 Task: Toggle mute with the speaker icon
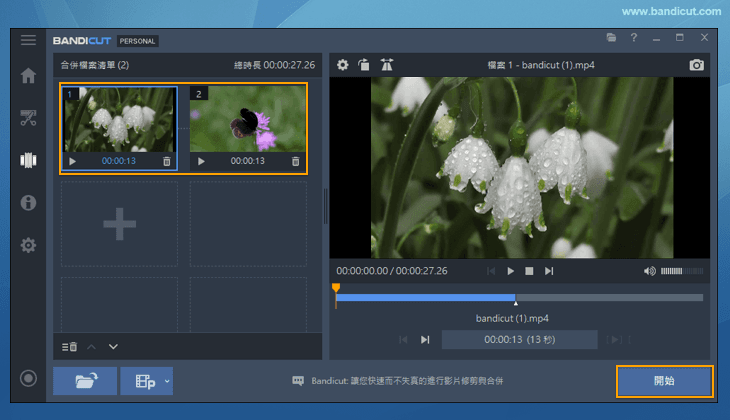649,271
